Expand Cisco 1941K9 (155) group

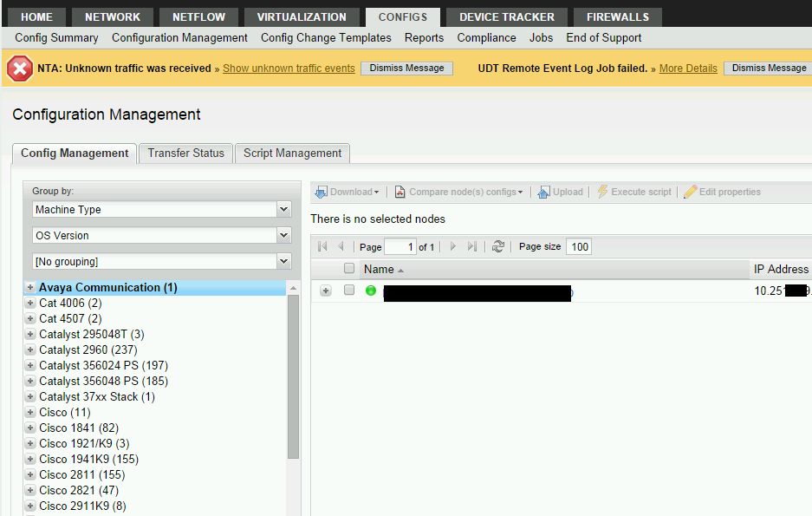30,459
